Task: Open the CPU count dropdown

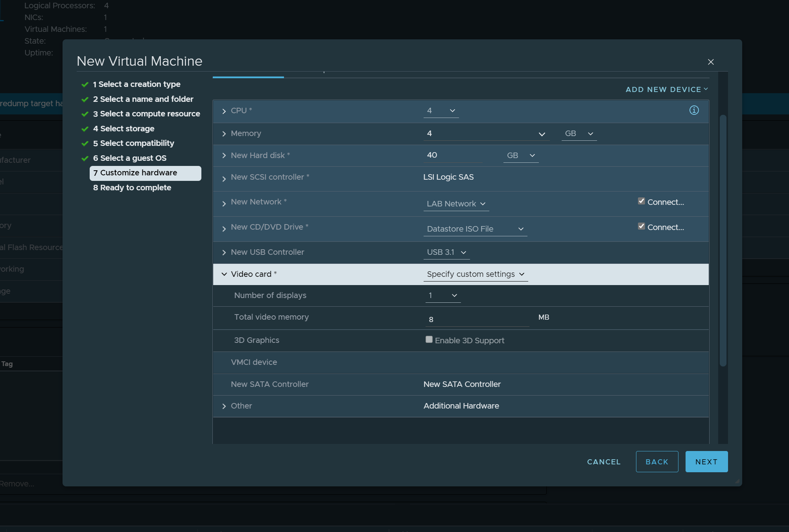Action: tap(441, 111)
